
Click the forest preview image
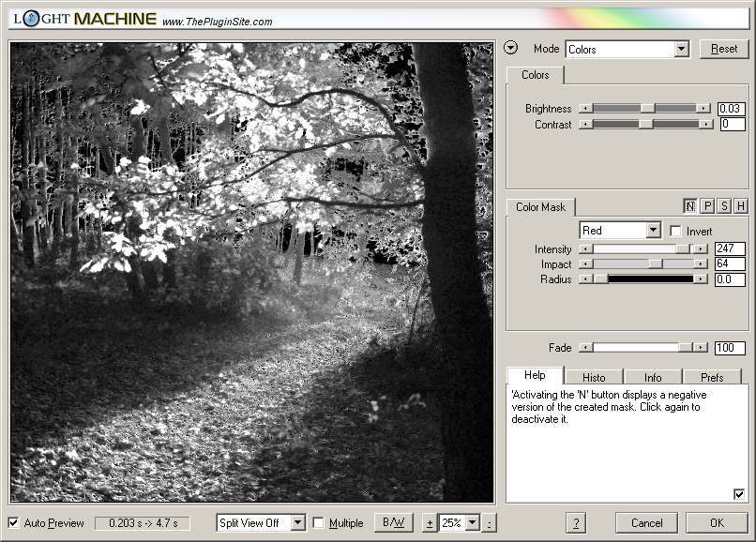(x=252, y=273)
